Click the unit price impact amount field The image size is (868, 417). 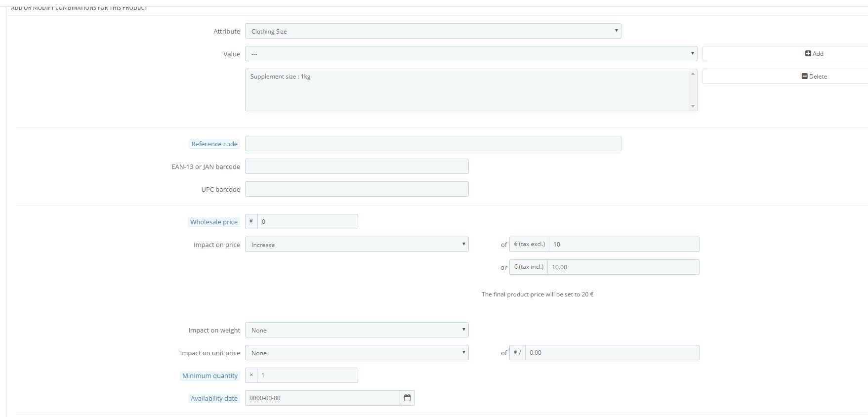click(612, 353)
